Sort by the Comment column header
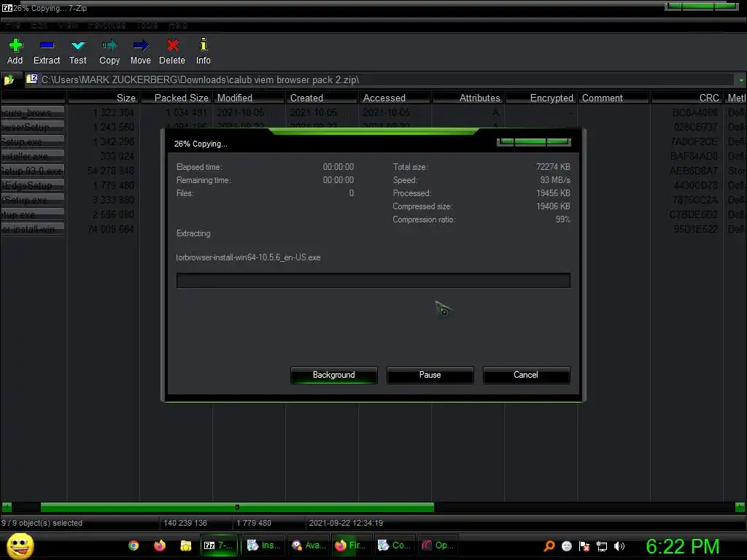The image size is (747, 560). pyautogui.click(x=614, y=98)
